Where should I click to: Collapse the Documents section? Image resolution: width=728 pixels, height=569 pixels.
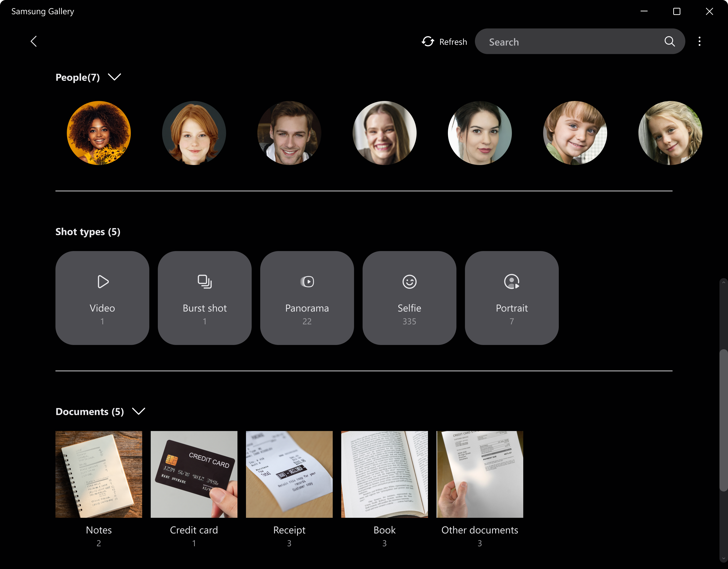tap(139, 412)
